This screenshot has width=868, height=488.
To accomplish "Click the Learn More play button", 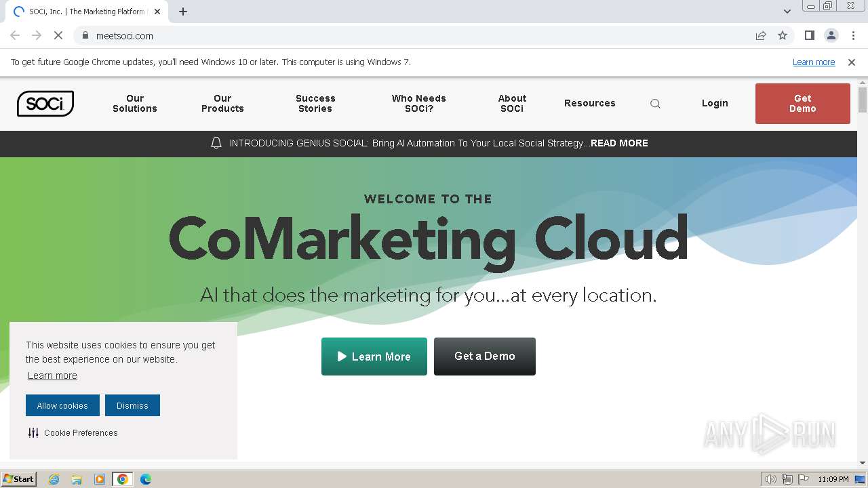I will coord(374,357).
